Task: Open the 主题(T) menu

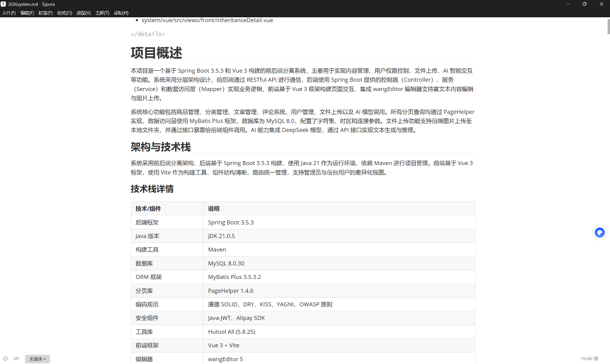Action: click(102, 13)
